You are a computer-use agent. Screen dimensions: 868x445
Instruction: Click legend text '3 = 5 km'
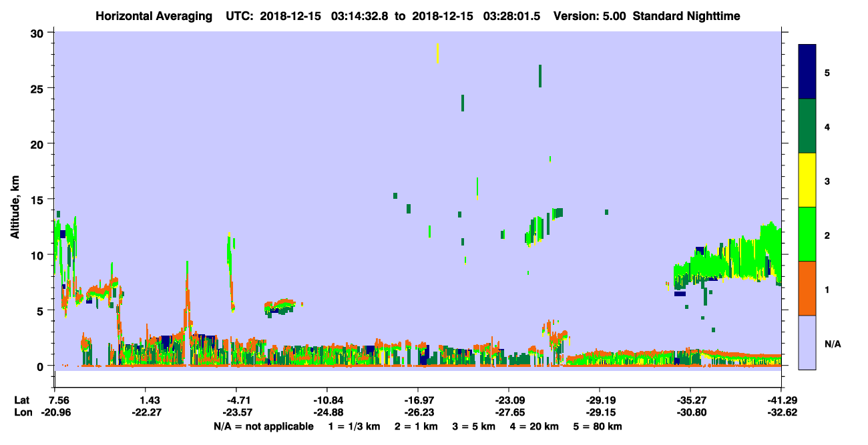tap(474, 426)
